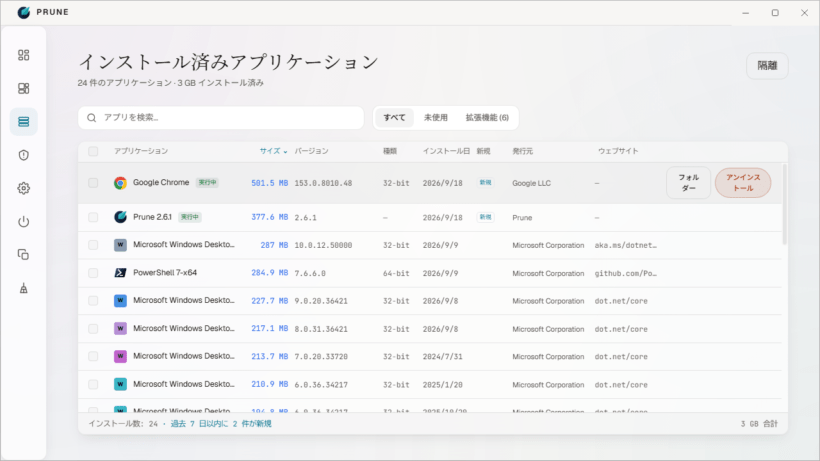Open the settings gear sidebar icon
The image size is (820, 461).
pos(24,188)
